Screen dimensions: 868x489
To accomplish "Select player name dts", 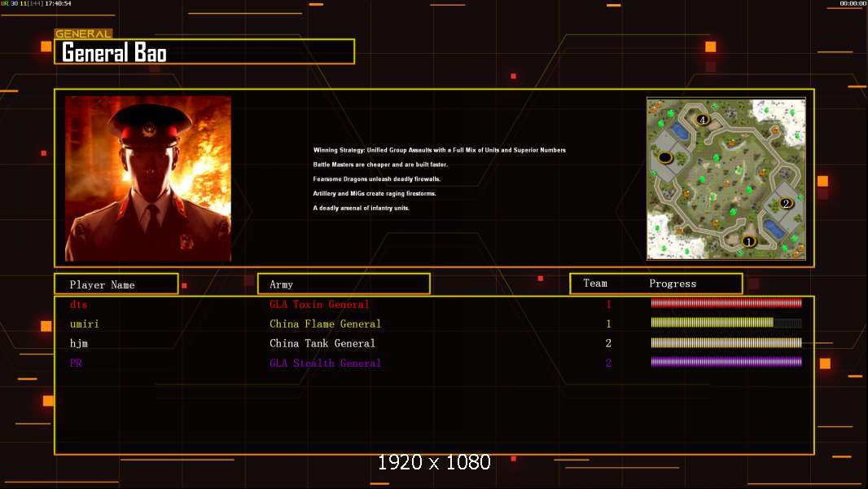I will [79, 304].
